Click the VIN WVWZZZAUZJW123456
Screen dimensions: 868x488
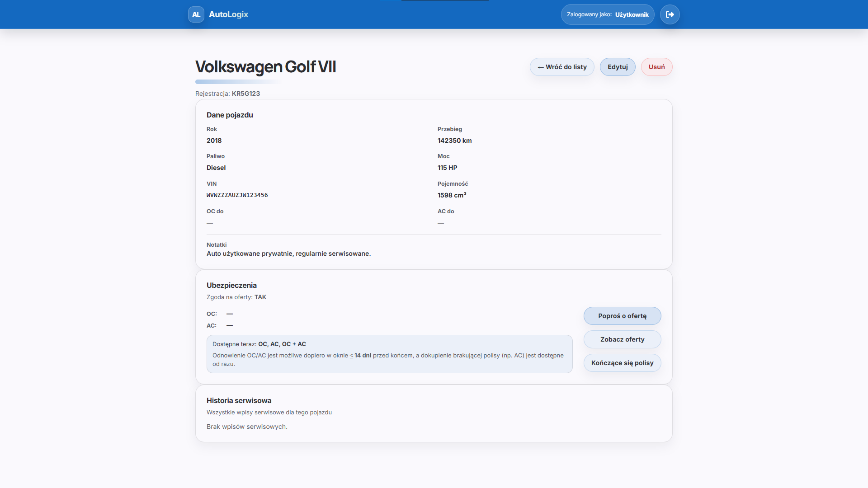point(237,195)
